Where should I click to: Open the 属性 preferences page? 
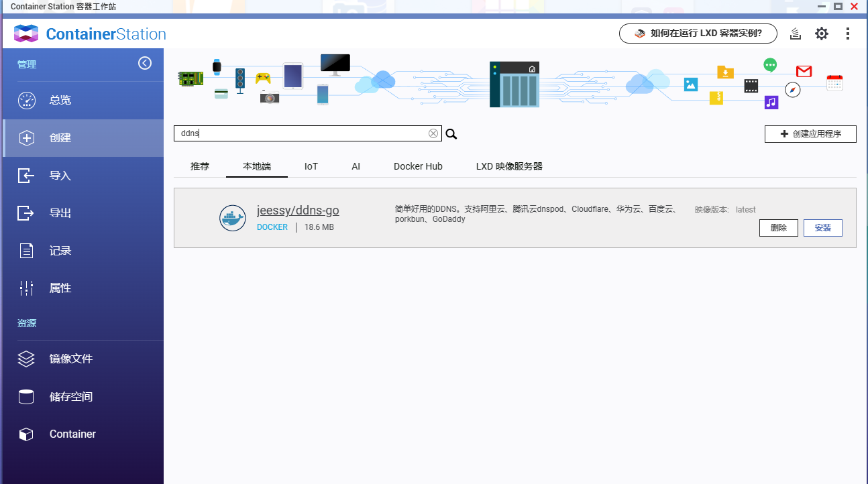83,288
